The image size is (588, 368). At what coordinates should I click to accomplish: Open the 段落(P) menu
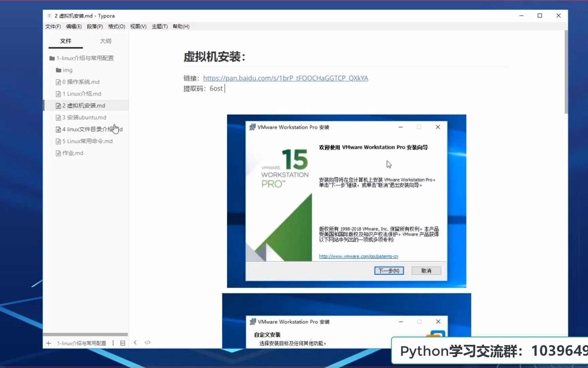pos(95,26)
